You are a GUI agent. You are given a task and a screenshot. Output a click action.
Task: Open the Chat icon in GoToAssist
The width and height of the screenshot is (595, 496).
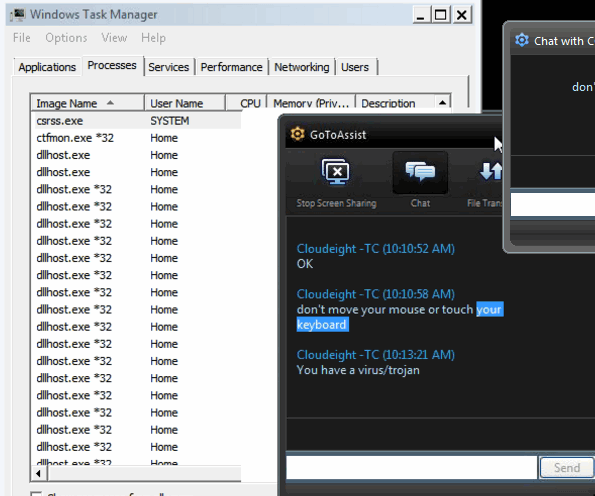[x=420, y=172]
